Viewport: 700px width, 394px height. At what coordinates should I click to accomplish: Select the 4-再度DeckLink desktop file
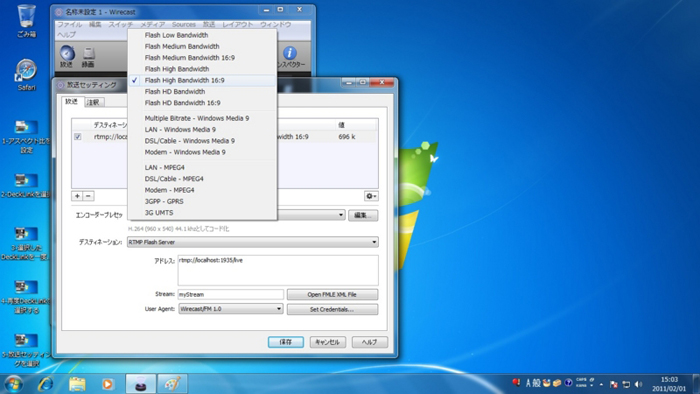point(26,297)
